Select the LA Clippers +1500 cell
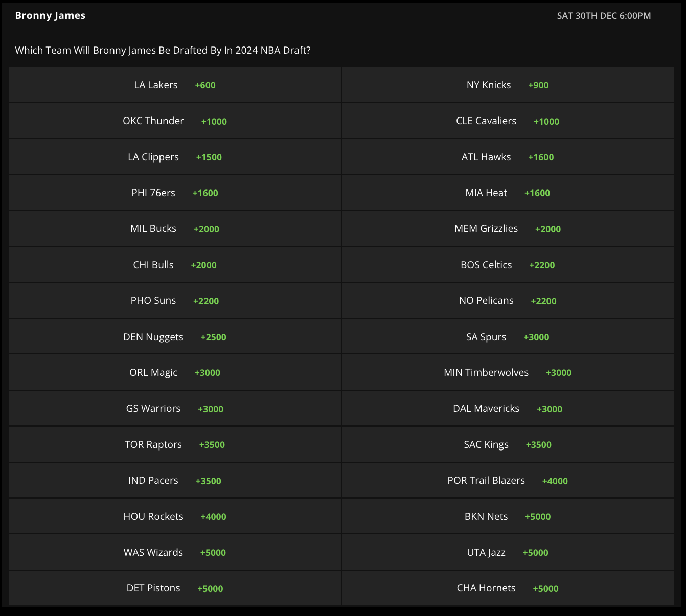686x616 pixels. coord(175,157)
